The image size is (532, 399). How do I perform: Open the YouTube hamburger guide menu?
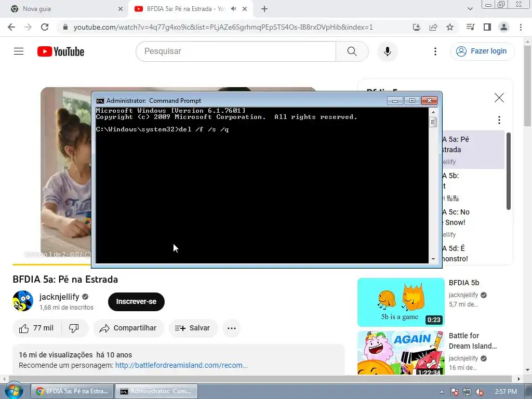tap(19, 51)
